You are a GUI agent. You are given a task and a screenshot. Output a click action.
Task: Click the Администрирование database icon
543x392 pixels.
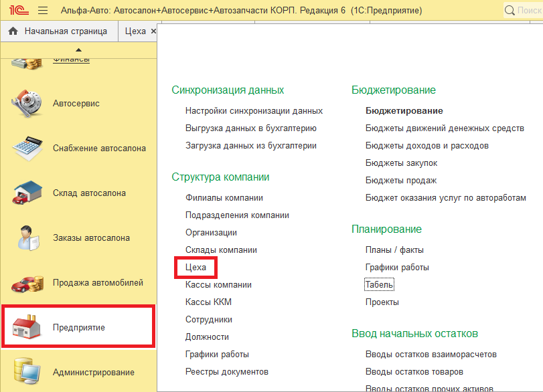tap(27, 371)
